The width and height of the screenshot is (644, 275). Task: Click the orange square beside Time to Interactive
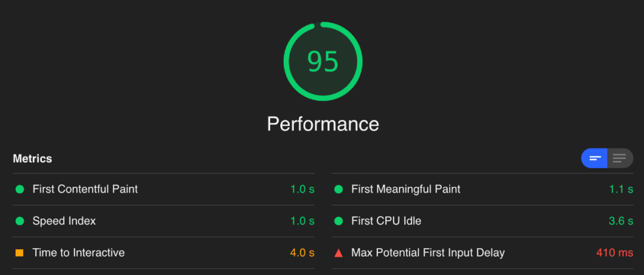point(19,253)
